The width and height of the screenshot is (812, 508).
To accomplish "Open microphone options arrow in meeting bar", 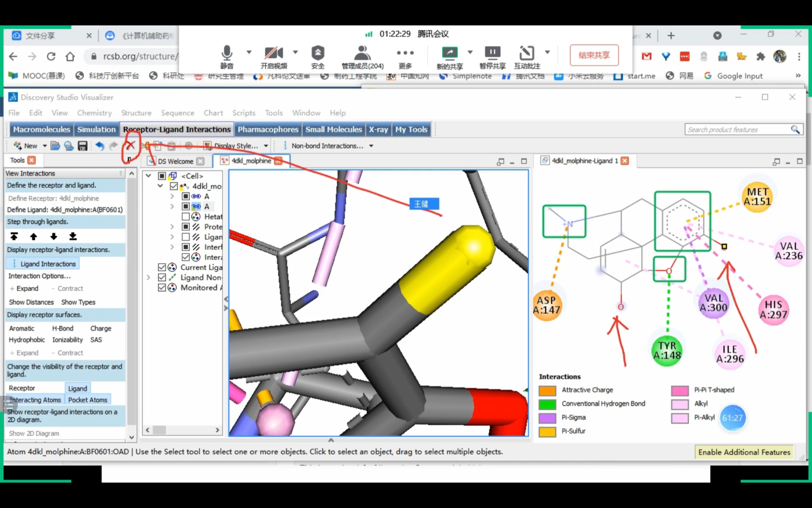I will [249, 52].
